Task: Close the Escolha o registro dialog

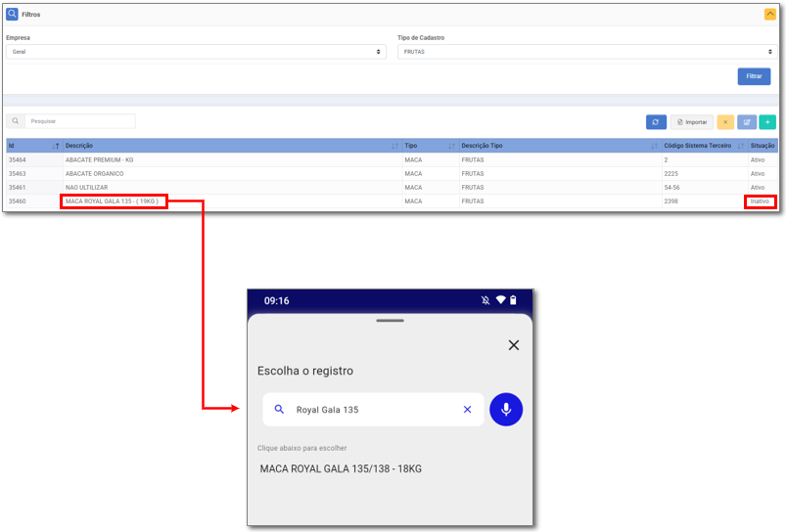Action: coord(514,345)
